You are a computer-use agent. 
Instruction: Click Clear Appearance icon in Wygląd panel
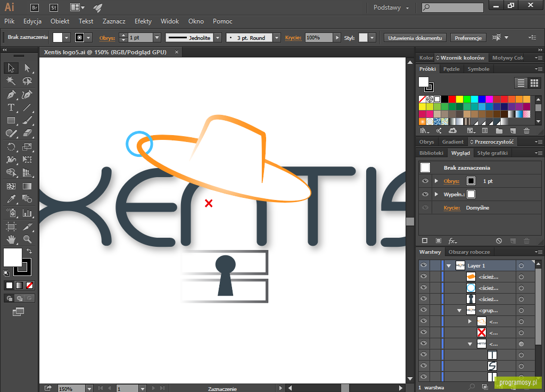click(x=499, y=240)
